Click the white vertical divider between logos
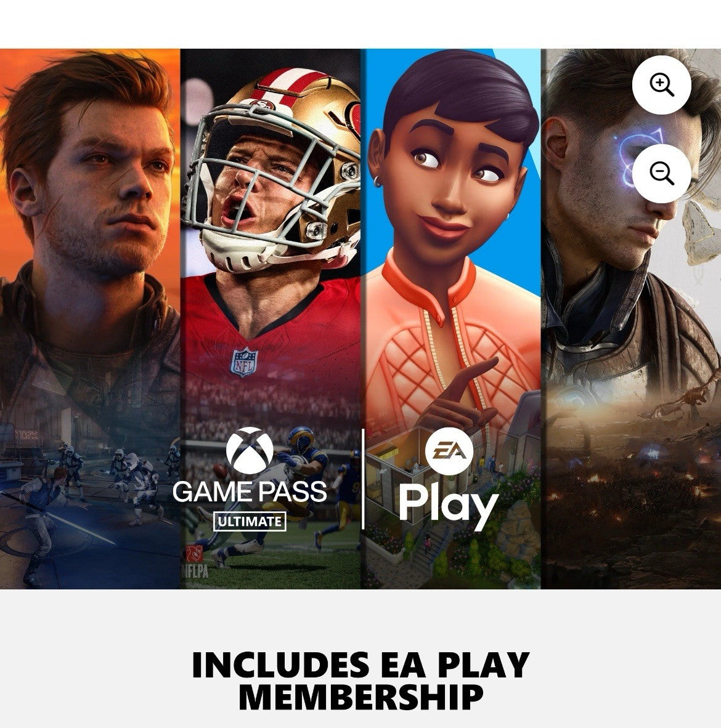Viewport: 721px width, 728px height. [363, 479]
